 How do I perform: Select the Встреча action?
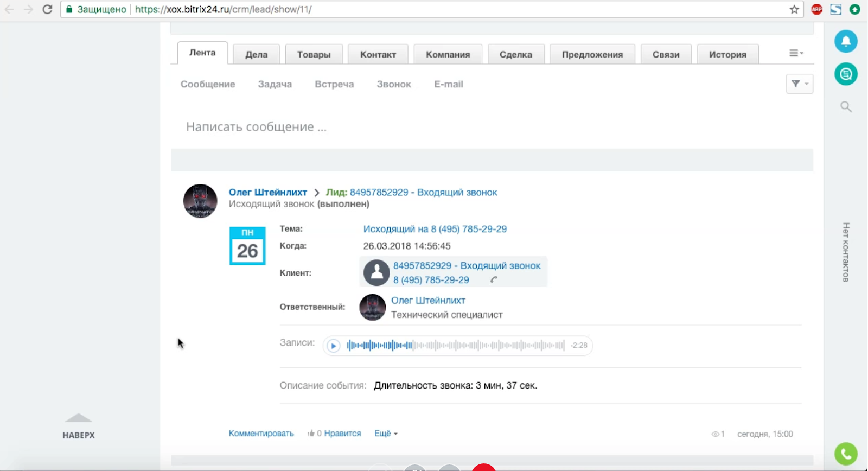pyautogui.click(x=334, y=84)
